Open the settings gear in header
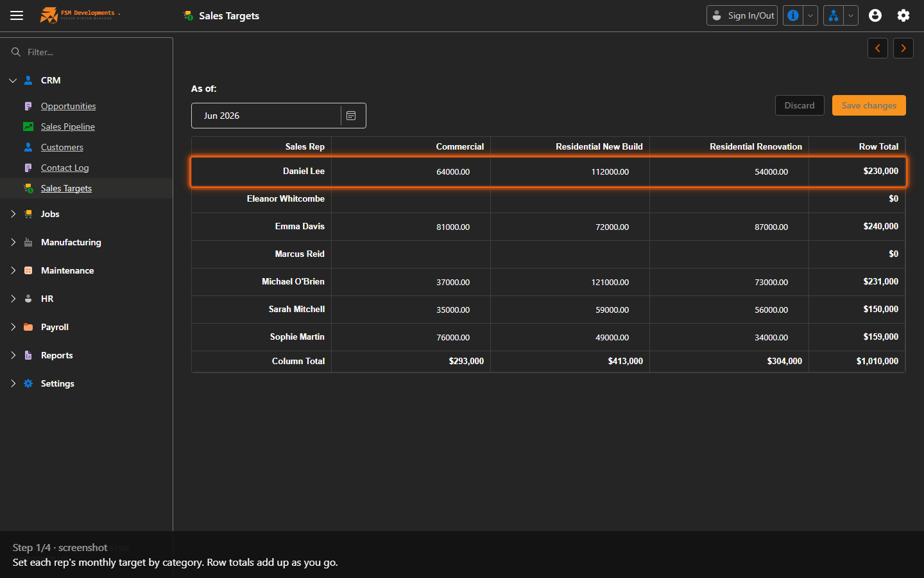 [903, 15]
